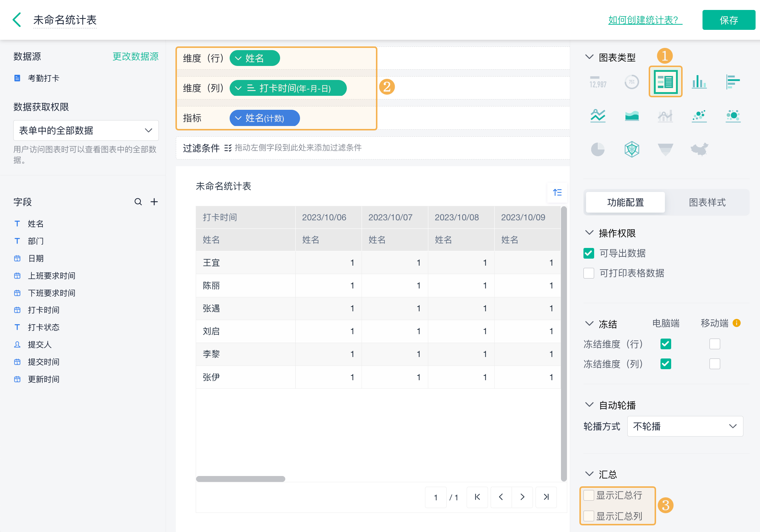Go back with the green arrow
Image resolution: width=760 pixels, height=532 pixels.
(x=17, y=20)
